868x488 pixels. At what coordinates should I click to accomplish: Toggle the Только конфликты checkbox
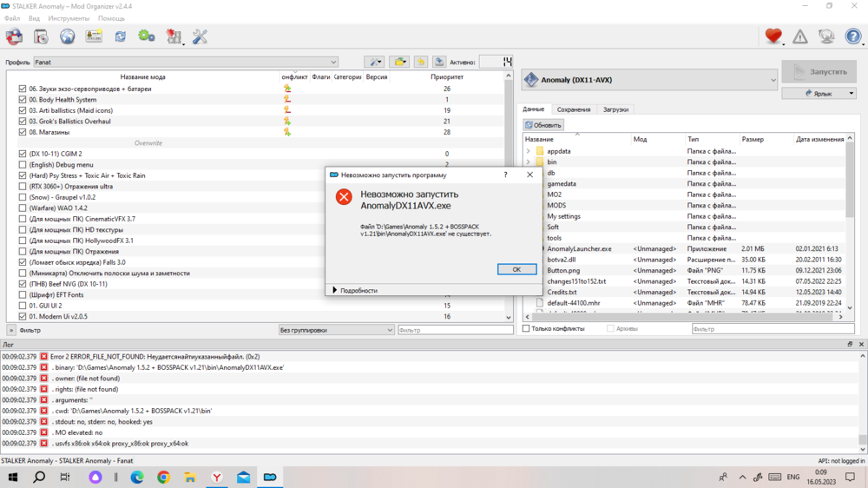(x=527, y=329)
